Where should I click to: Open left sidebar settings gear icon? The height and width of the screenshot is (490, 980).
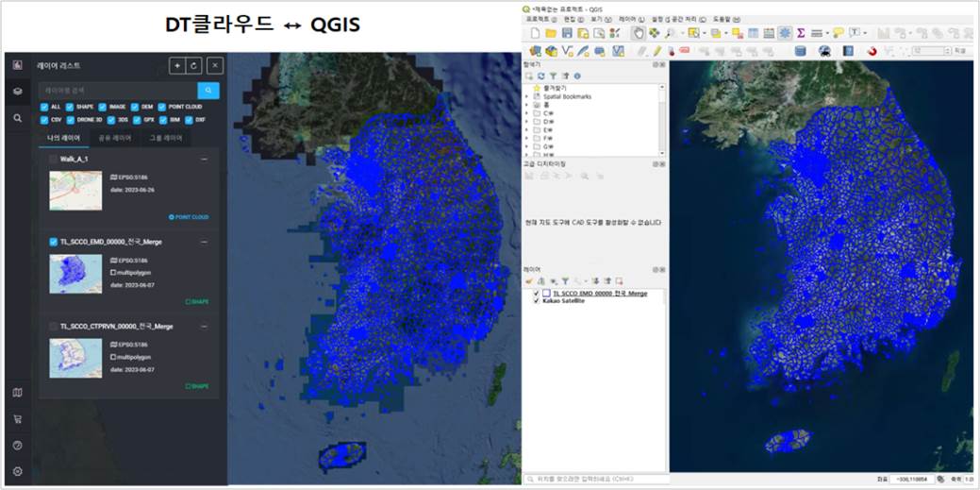click(17, 471)
